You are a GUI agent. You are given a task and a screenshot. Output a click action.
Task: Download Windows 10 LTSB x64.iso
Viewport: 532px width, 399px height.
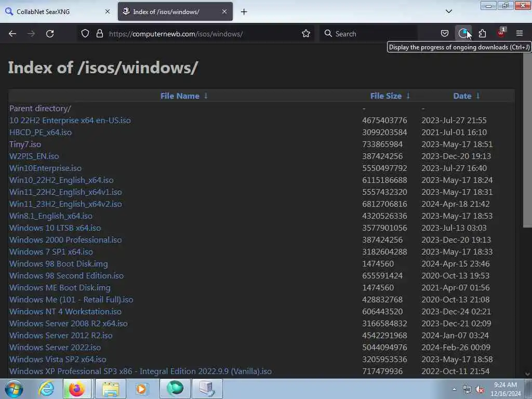pyautogui.click(x=55, y=228)
